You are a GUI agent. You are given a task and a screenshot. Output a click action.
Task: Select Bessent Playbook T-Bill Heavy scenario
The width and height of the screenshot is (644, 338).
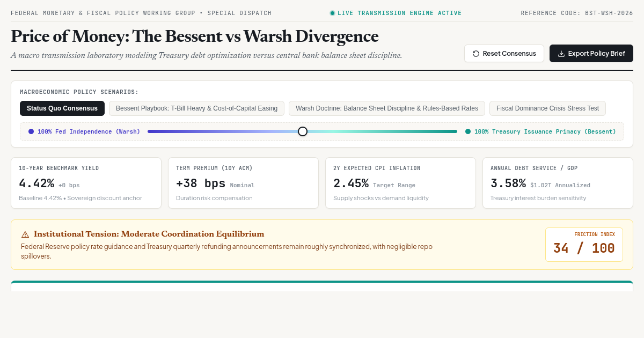coord(196,108)
